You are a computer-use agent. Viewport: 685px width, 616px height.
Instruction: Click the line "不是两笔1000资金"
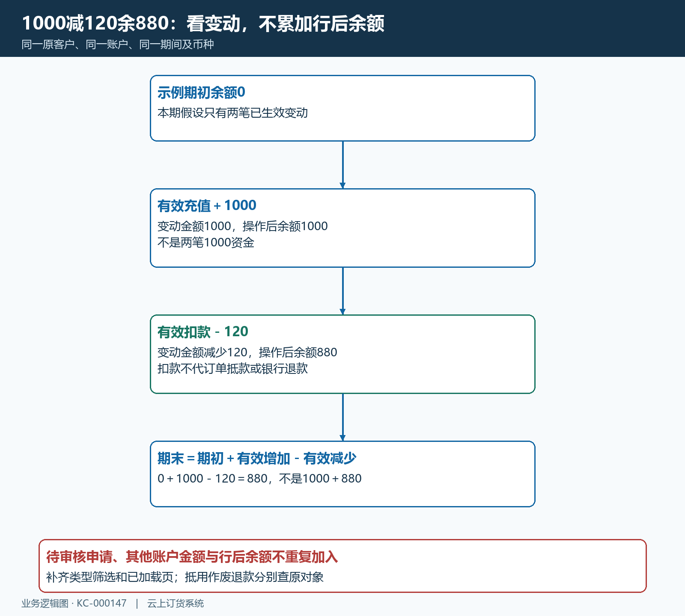tap(206, 243)
